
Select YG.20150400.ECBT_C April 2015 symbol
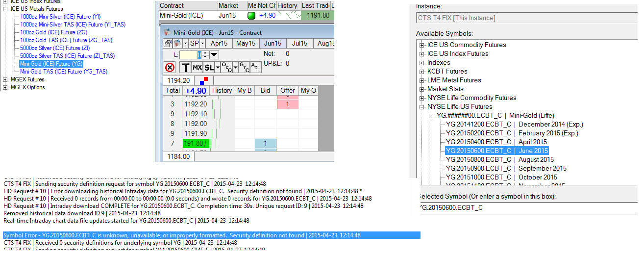point(496,142)
